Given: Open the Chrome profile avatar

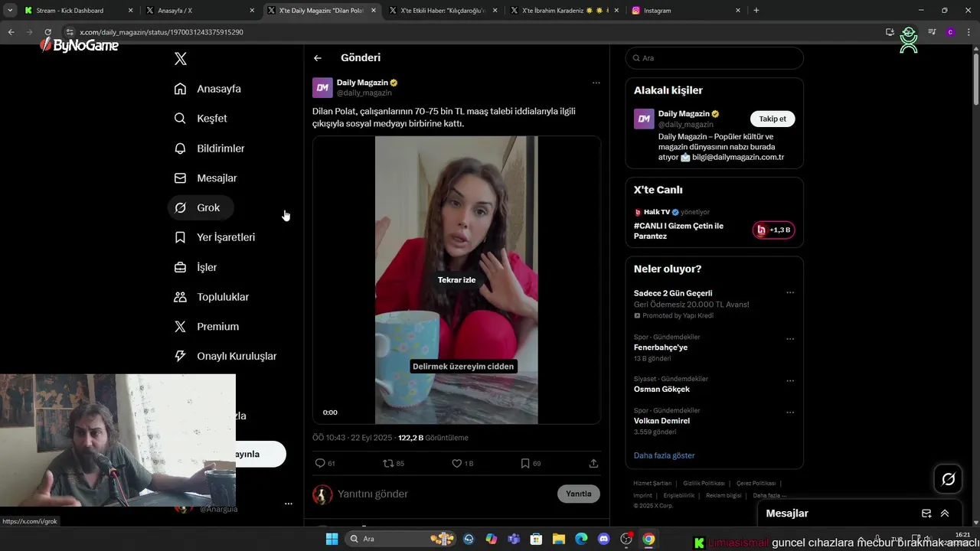Looking at the screenshot, I should (950, 32).
